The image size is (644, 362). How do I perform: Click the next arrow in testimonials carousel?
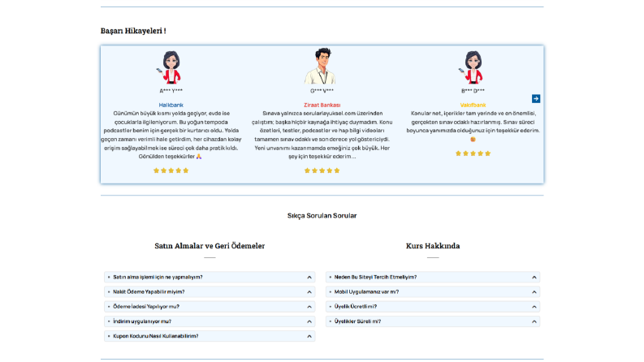point(535,98)
